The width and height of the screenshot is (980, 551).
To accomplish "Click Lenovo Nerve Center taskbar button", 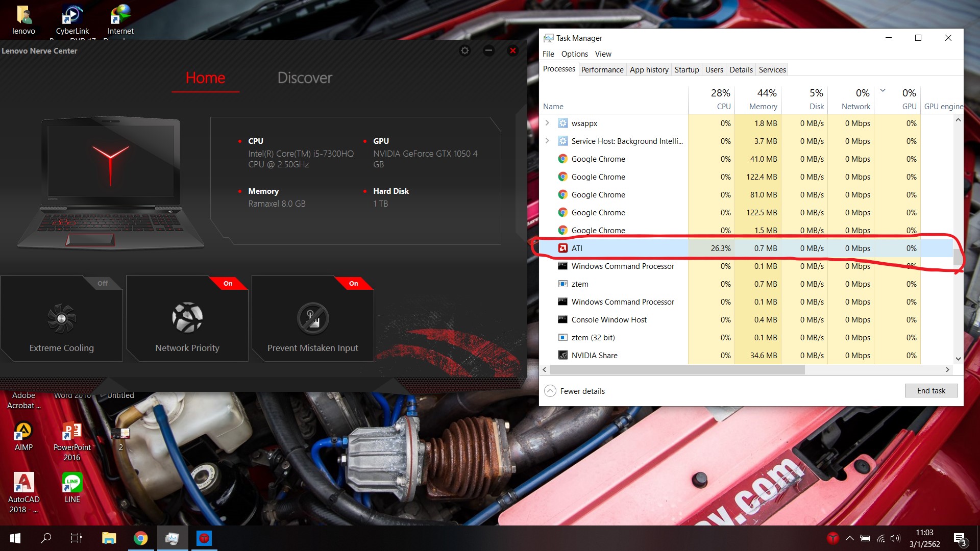I will pyautogui.click(x=204, y=538).
